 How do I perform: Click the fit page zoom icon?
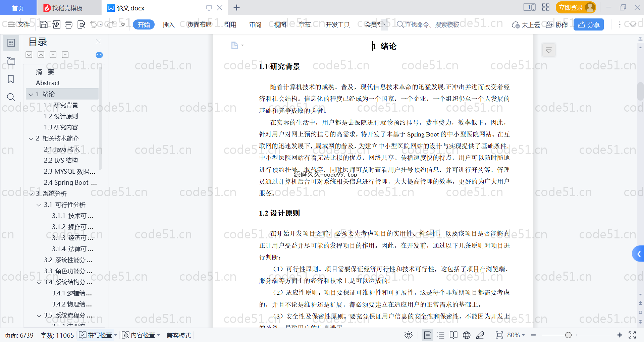click(499, 335)
